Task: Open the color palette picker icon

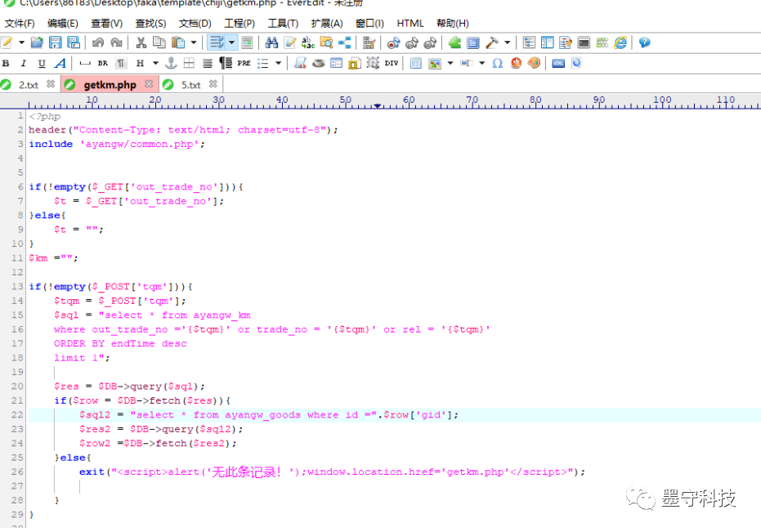Action: 534,63
